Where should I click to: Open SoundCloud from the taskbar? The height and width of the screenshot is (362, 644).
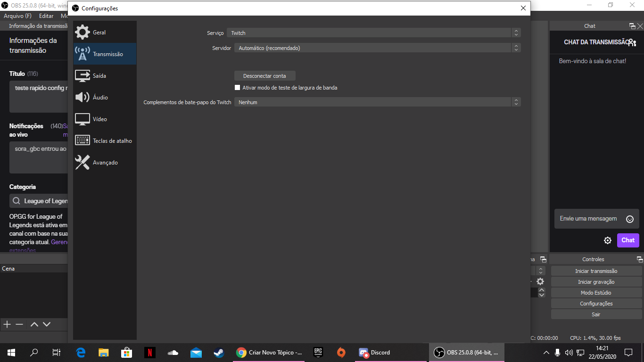tap(173, 353)
